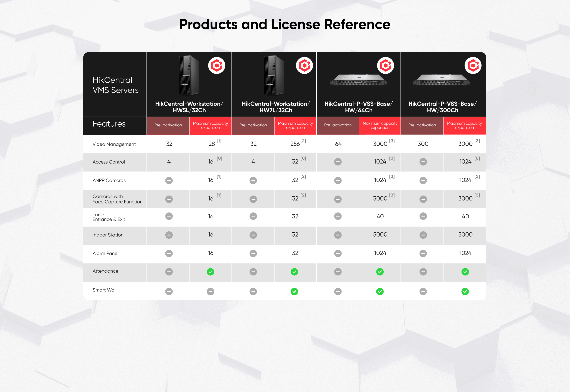
Task: Click the Cameras with Face Capture Function label
Action: (x=118, y=199)
